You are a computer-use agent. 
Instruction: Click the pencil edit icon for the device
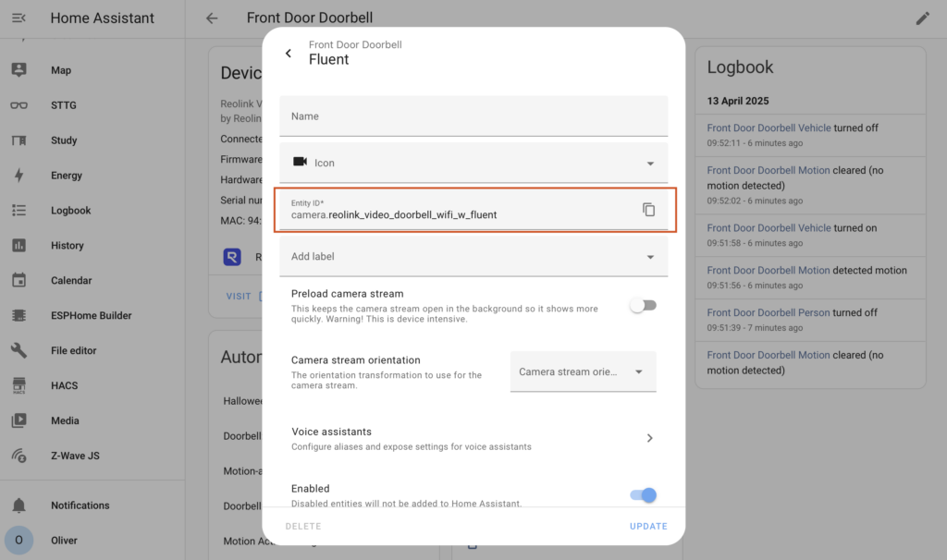tap(922, 18)
